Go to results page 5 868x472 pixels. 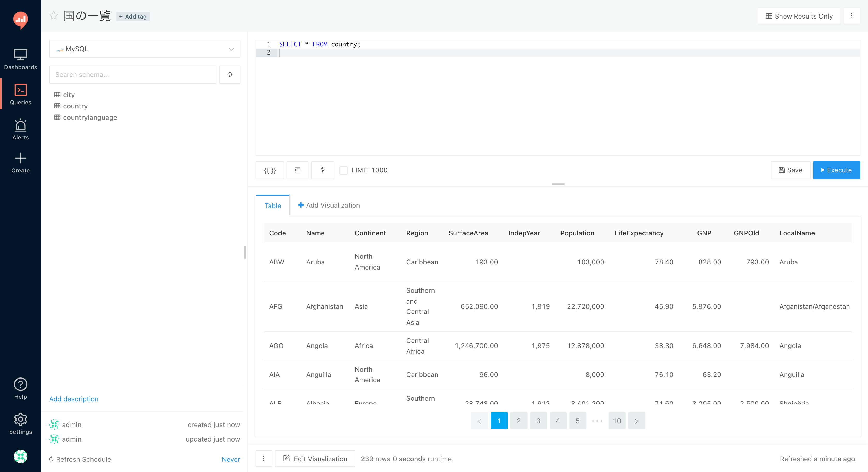[578, 421]
